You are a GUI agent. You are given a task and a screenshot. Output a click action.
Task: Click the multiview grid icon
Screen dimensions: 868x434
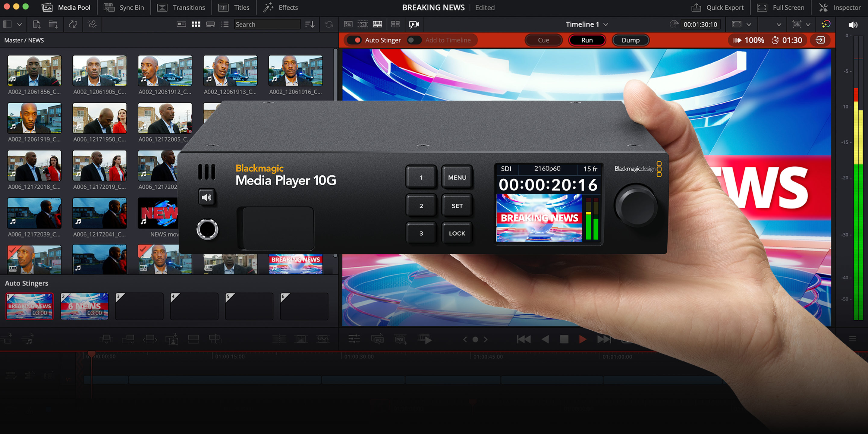pyautogui.click(x=395, y=24)
